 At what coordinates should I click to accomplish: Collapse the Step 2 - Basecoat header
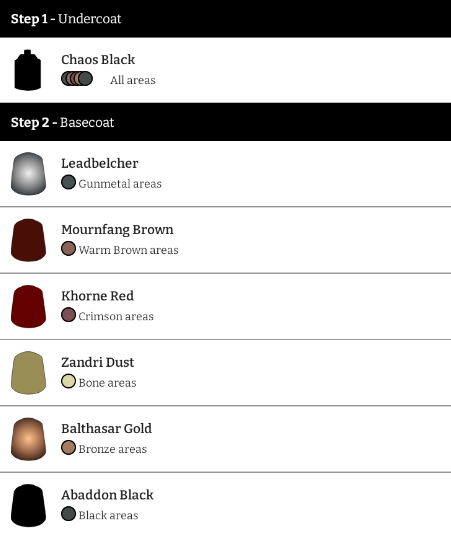tap(226, 122)
